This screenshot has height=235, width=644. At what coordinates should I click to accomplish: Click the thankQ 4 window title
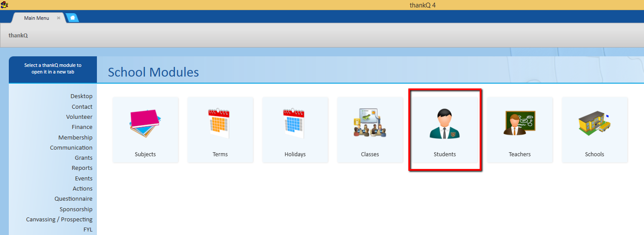click(422, 5)
